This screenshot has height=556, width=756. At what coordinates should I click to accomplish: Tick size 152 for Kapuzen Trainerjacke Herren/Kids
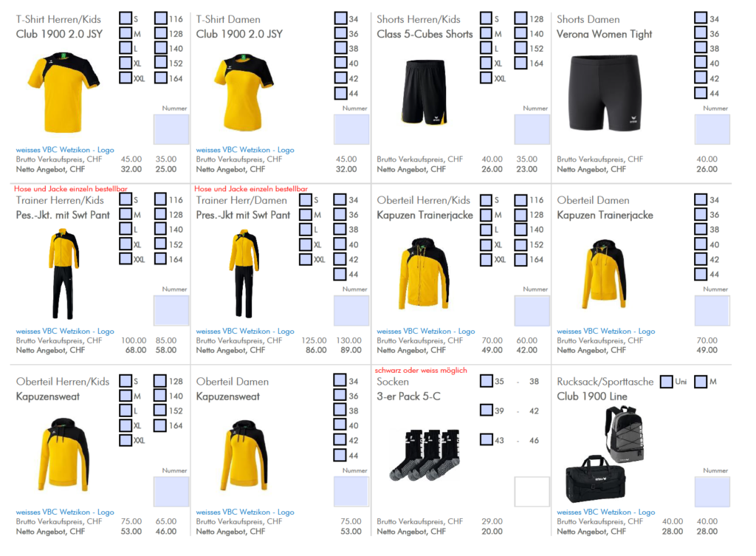pyautogui.click(x=520, y=244)
